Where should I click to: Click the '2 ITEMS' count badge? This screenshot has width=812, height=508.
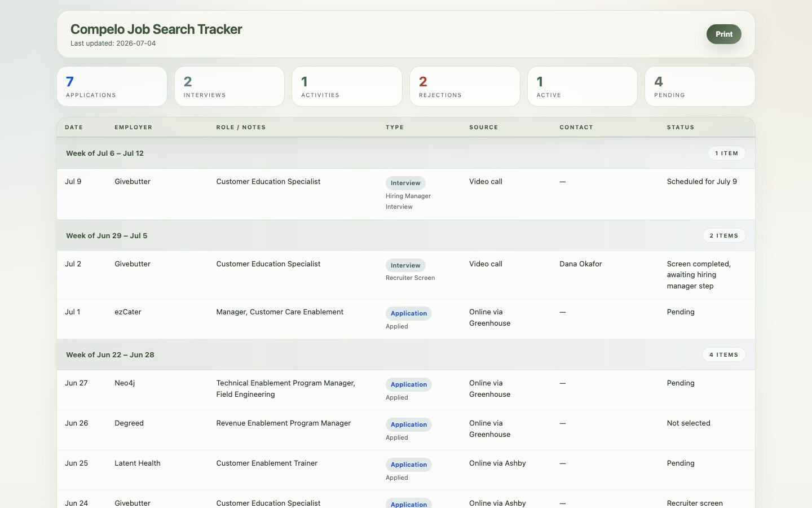724,236
